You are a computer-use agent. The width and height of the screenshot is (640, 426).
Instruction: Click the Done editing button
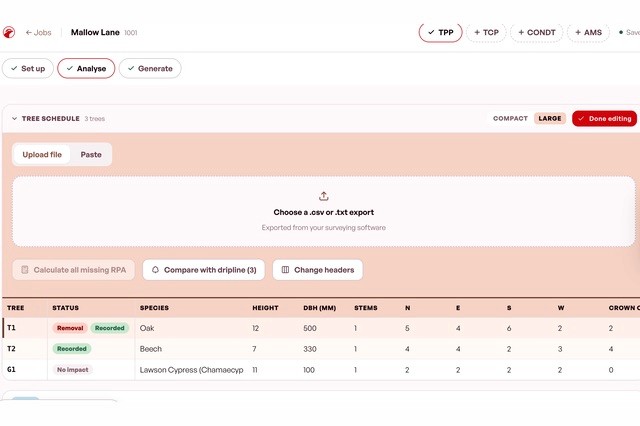tap(604, 118)
